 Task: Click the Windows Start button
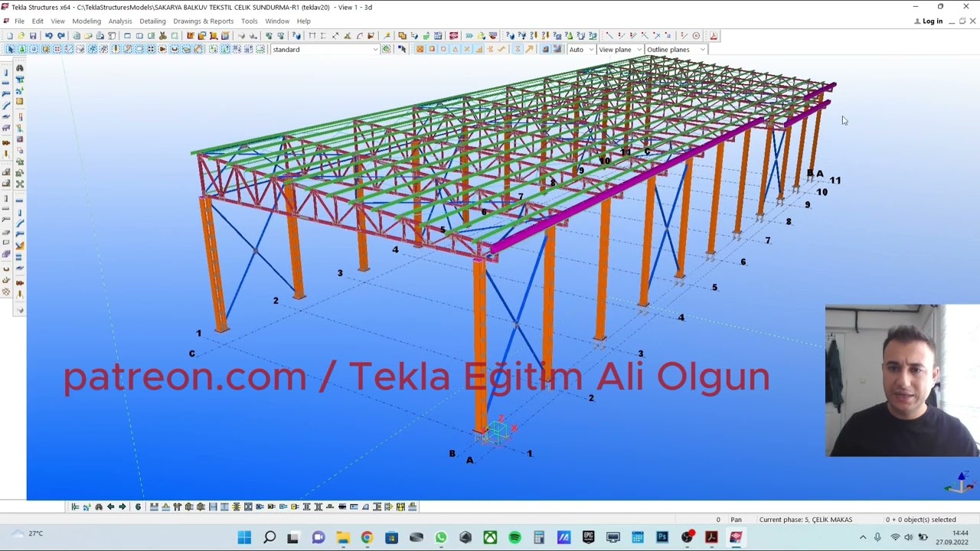coord(244,537)
